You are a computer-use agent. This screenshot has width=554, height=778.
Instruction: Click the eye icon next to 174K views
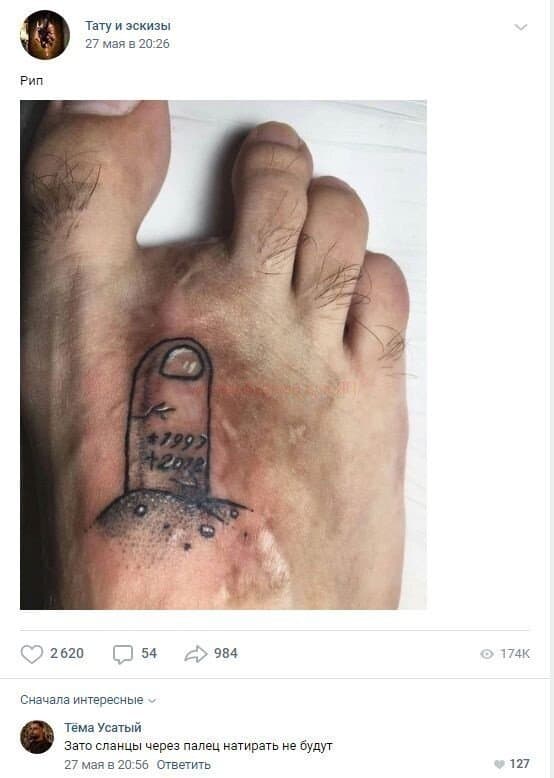487,654
